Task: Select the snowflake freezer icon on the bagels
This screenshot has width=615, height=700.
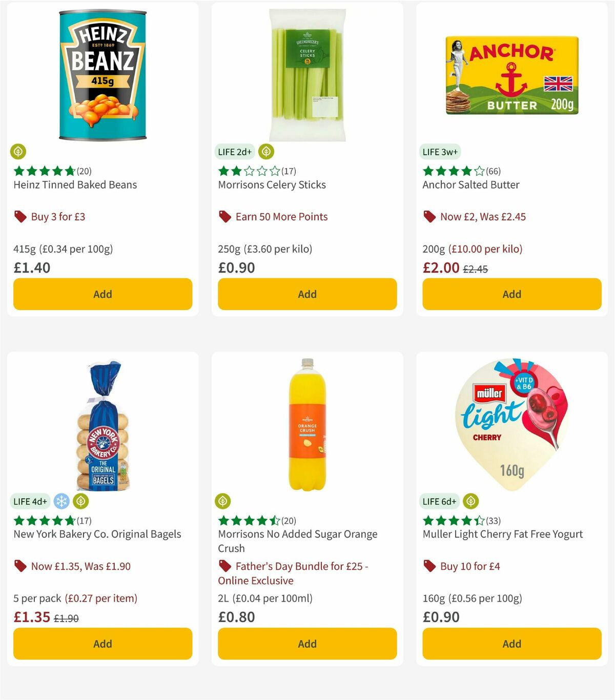Action: (61, 501)
